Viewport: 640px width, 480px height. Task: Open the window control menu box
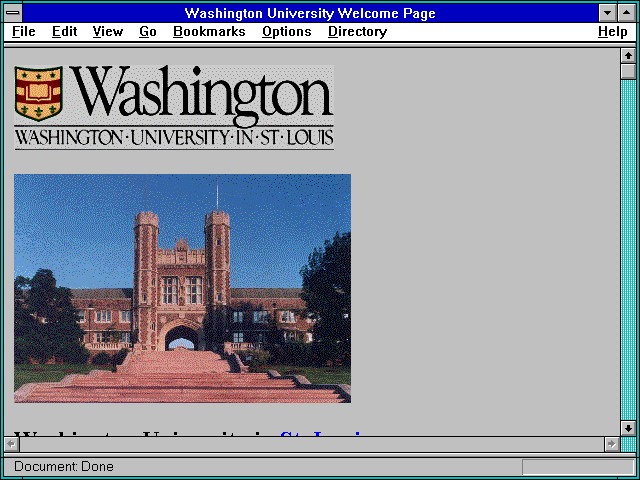pos(13,13)
